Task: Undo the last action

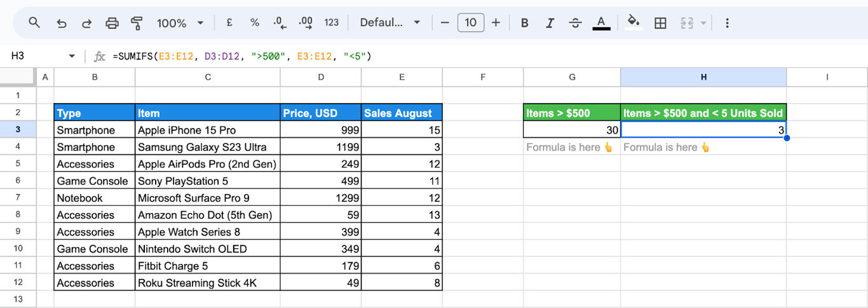Action: point(62,23)
